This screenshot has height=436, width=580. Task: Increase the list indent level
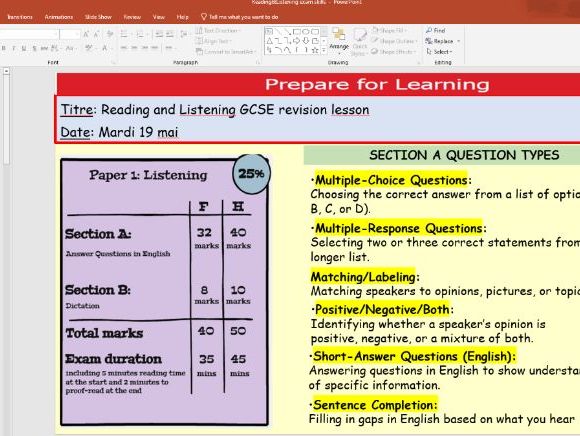click(170, 34)
